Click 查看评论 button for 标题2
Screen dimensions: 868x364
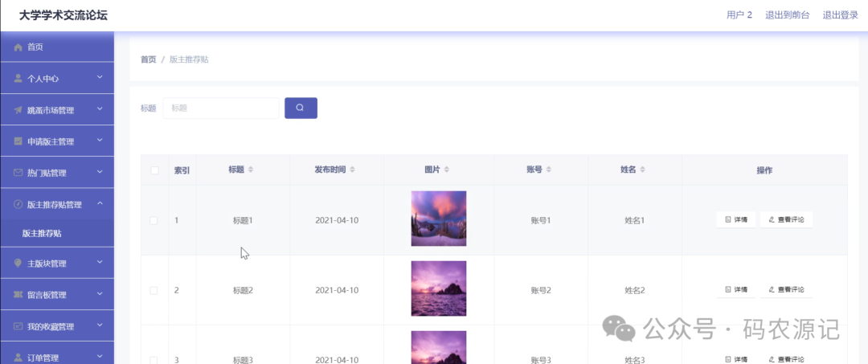coord(786,289)
